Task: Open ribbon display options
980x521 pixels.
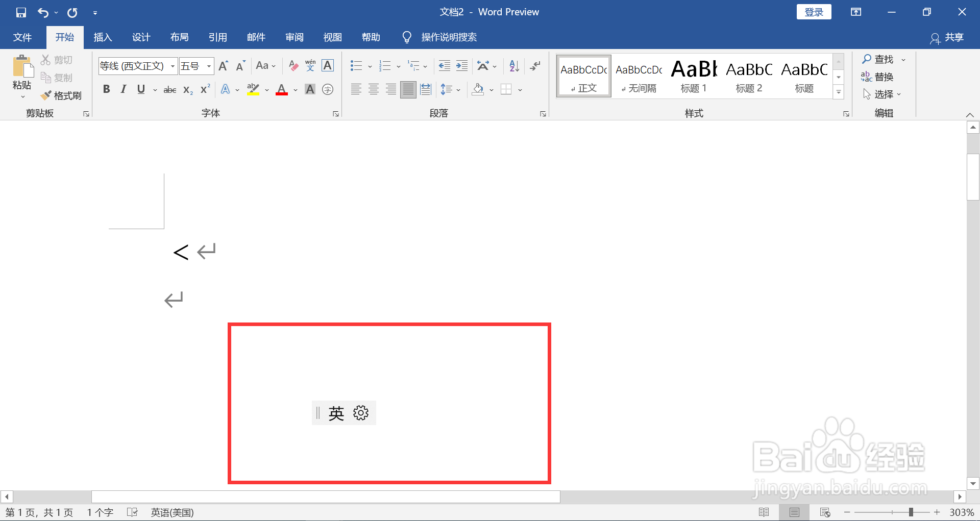Action: 856,12
